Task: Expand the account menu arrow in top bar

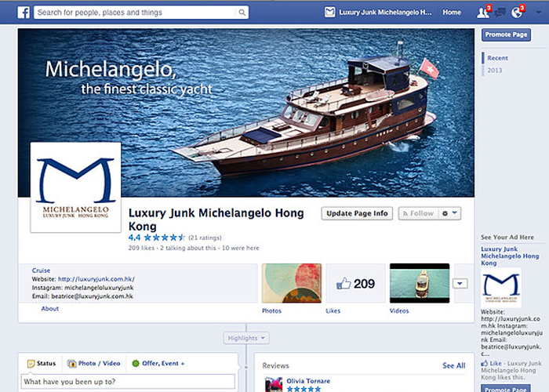Action: (x=537, y=13)
